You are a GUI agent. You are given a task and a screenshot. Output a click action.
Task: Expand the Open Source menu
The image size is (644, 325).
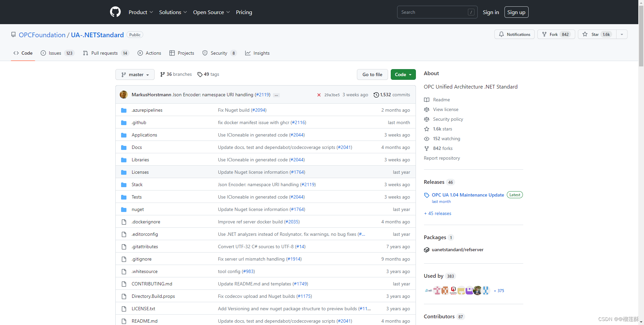[x=212, y=12]
